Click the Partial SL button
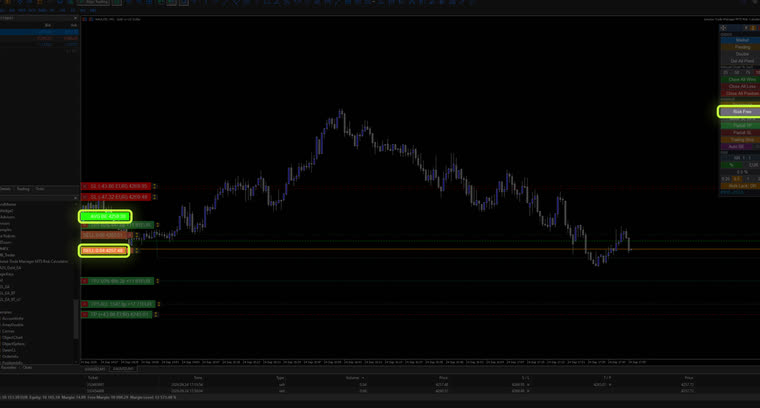760x408 pixels. pyautogui.click(x=741, y=132)
